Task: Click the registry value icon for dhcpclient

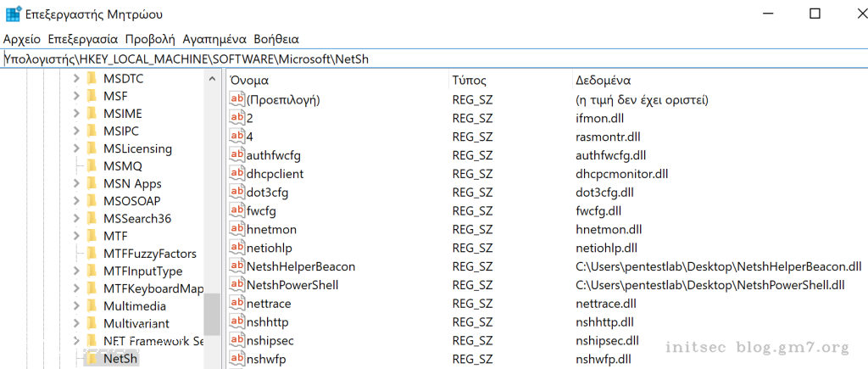Action: (x=237, y=174)
